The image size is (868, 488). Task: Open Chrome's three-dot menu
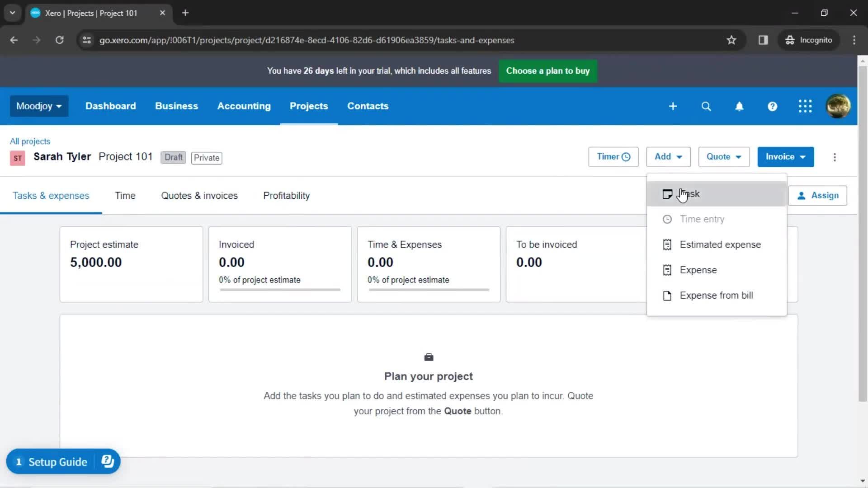point(854,40)
